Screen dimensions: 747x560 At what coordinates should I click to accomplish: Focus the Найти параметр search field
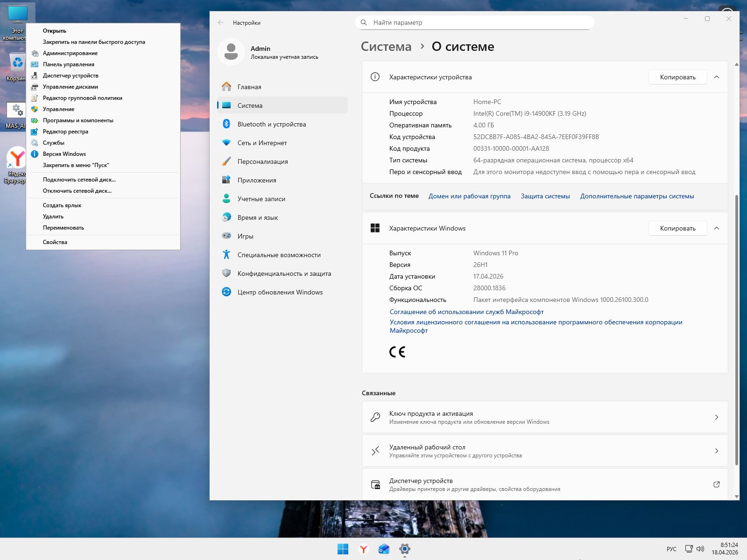pyautogui.click(x=476, y=22)
